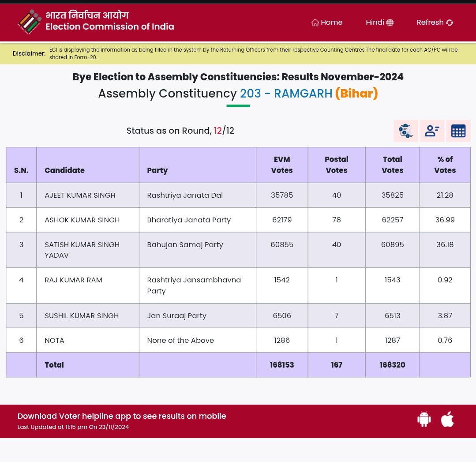The height and width of the screenshot is (462, 476).
Task: Click the 'Election Commission of India' title text
Action: click(x=110, y=27)
